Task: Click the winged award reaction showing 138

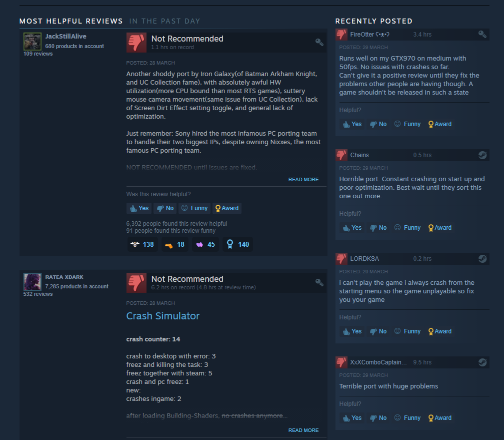Action: click(142, 244)
